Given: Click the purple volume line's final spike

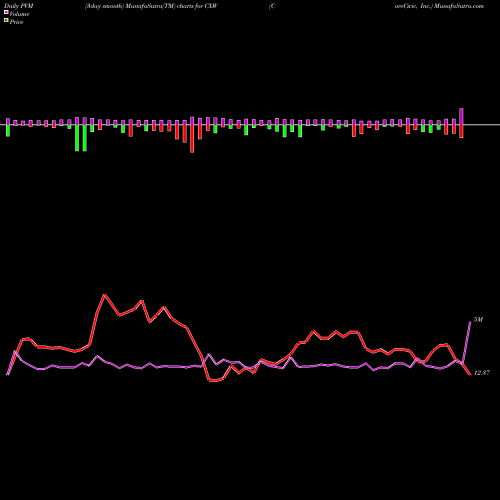Looking at the screenshot, I should [470, 322].
